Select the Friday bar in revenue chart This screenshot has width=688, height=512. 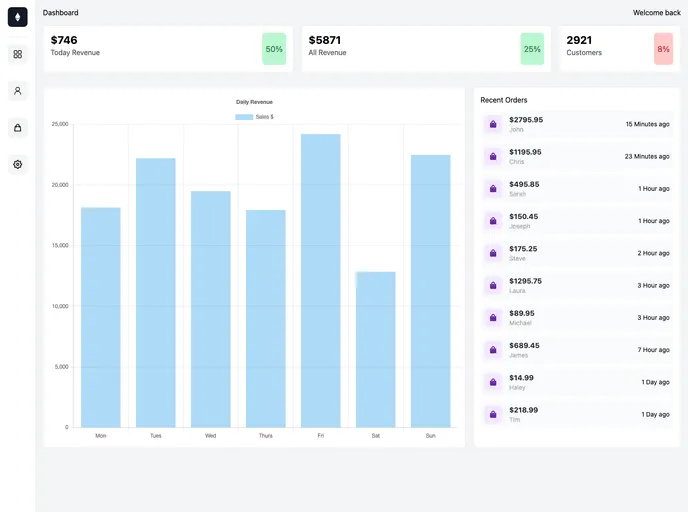coord(320,280)
